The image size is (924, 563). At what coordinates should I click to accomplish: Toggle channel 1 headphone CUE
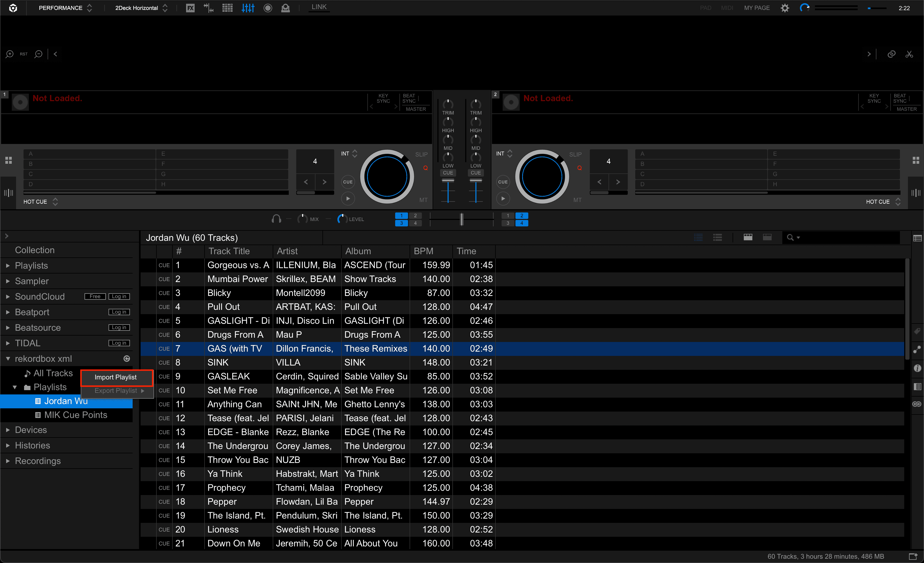click(x=448, y=173)
